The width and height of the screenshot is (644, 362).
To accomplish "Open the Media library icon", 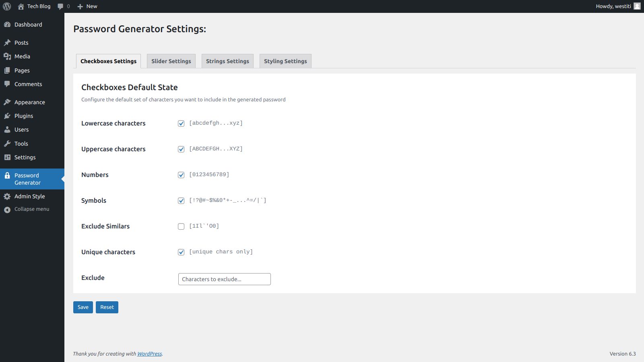I will [7, 56].
